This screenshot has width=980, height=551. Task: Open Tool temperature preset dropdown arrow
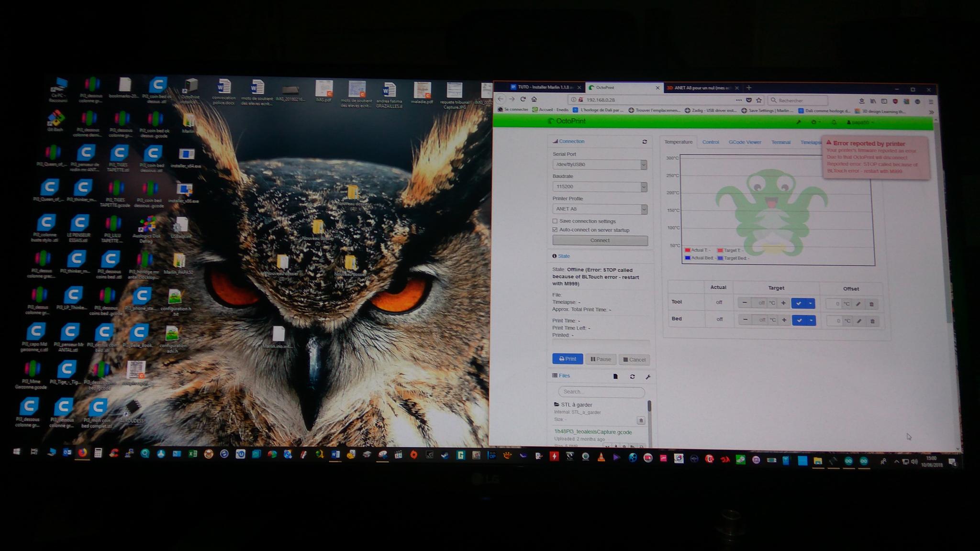[810, 303]
